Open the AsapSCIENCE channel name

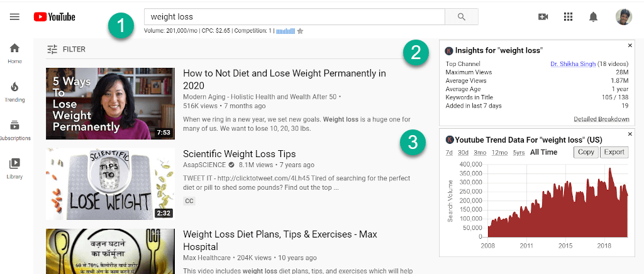(204, 165)
